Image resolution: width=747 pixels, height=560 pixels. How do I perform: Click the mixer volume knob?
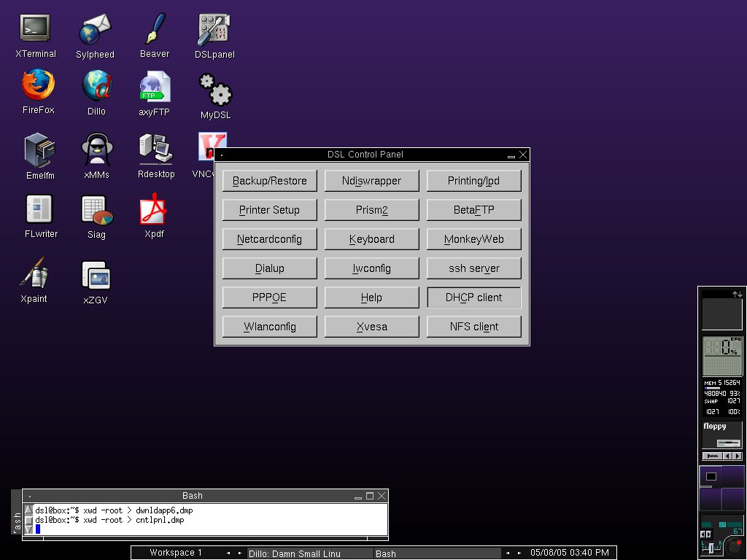click(734, 546)
